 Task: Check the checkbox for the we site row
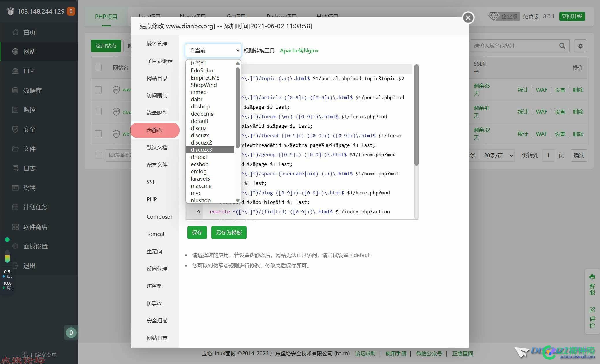point(98,134)
